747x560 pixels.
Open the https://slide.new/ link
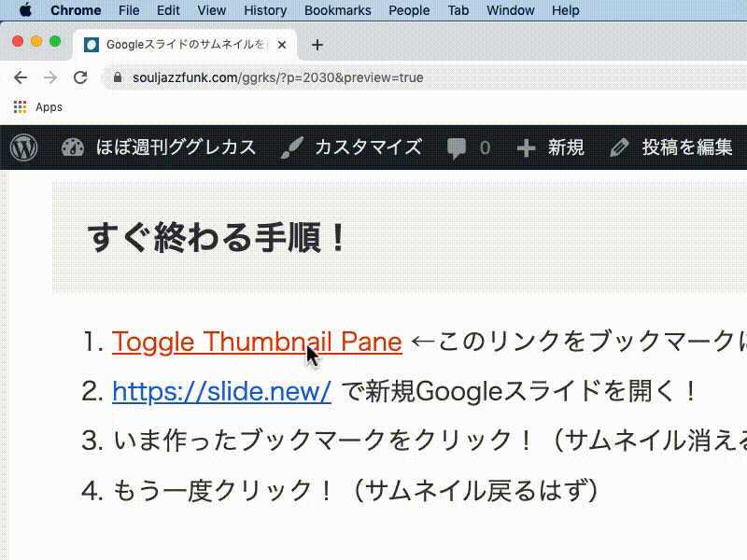click(221, 392)
